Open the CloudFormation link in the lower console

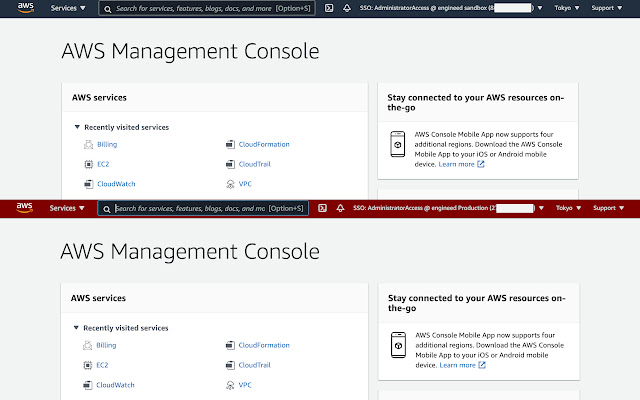point(264,345)
